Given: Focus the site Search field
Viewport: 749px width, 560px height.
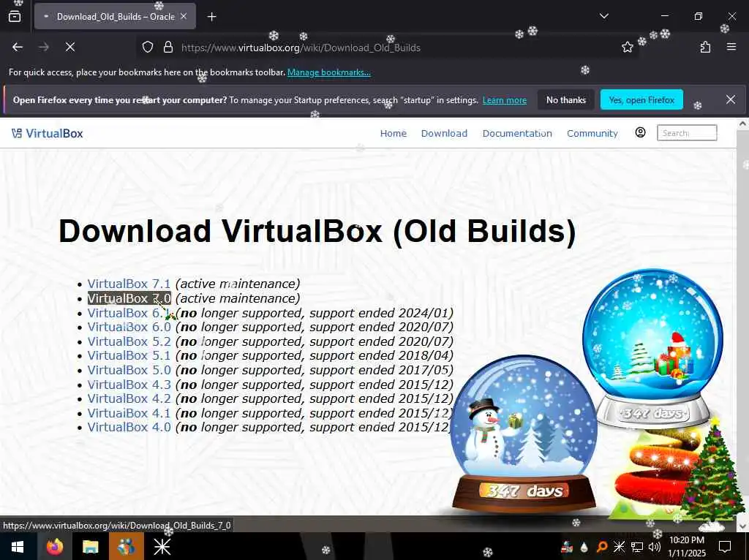Looking at the screenshot, I should pos(687,133).
